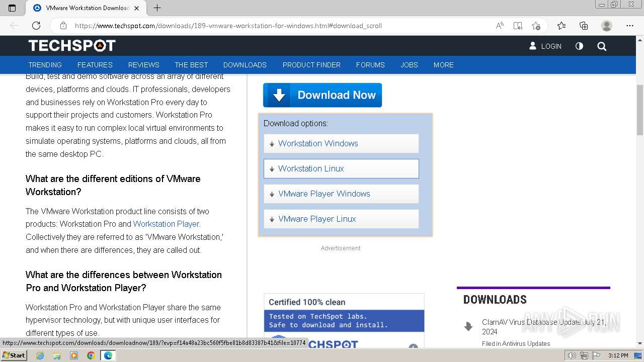The image size is (644, 362).
Task: Choose VMware Player Windows download
Action: click(x=341, y=194)
